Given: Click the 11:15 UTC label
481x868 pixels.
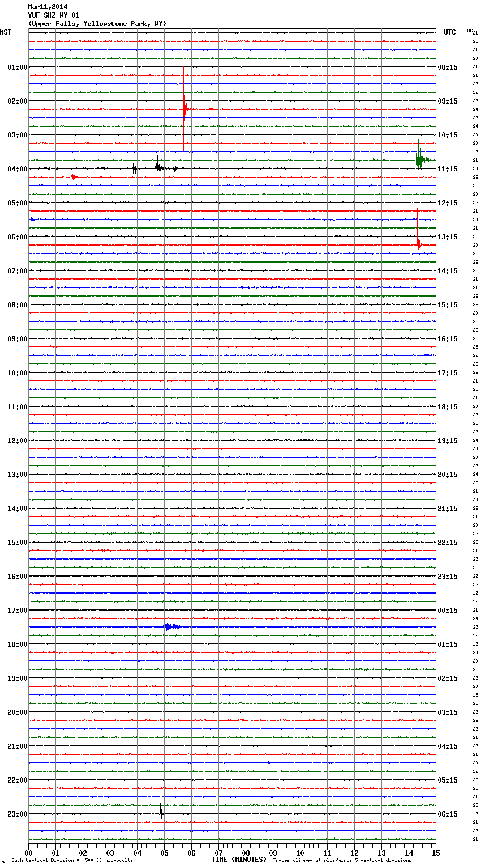Looking at the screenshot, I should 448,169.
